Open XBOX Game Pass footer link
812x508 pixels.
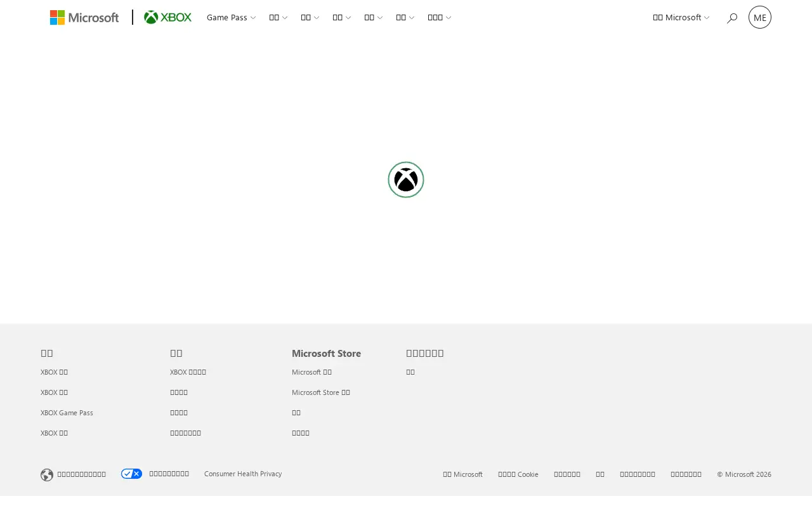tap(67, 413)
